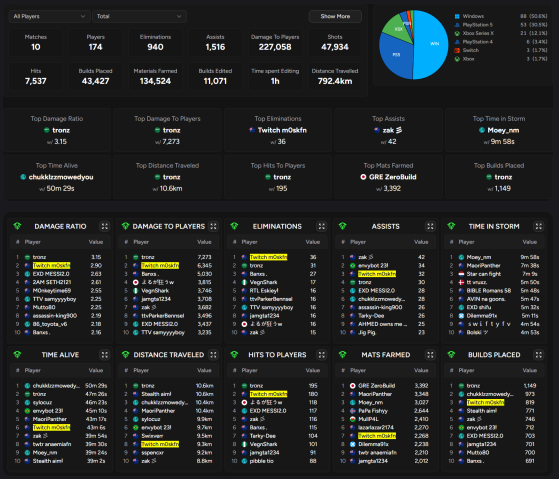Select MullP4L in Mats Farmed list
559x479 pixels.
pos(368,419)
